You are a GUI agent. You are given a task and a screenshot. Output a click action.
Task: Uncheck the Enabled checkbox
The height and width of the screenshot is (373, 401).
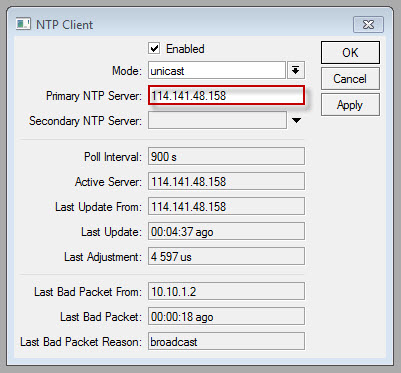click(154, 48)
